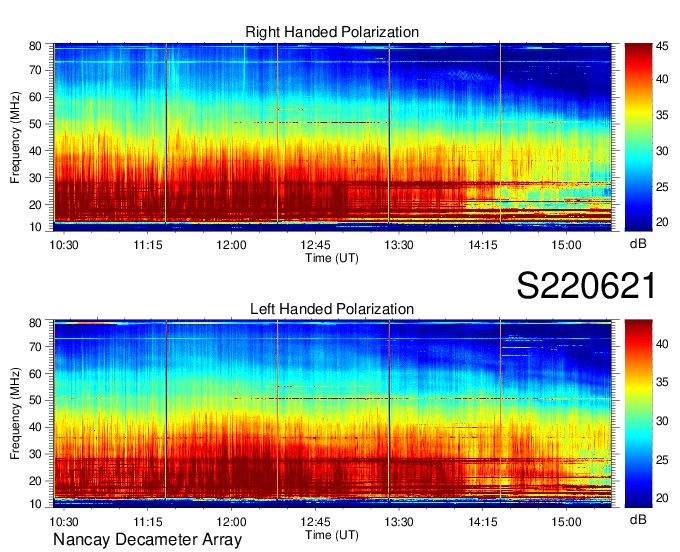
Task: Click the 30 MHz tick on the left-handed plot
Action: tap(35, 454)
